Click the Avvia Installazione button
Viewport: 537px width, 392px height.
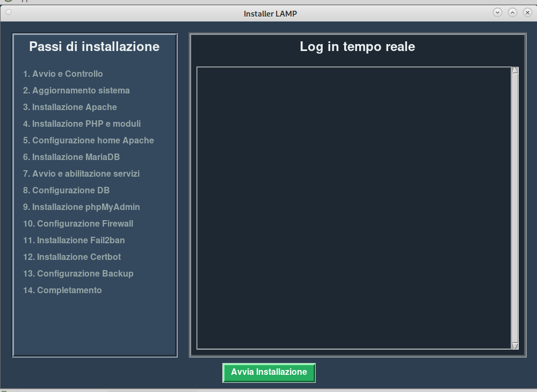[x=269, y=373]
